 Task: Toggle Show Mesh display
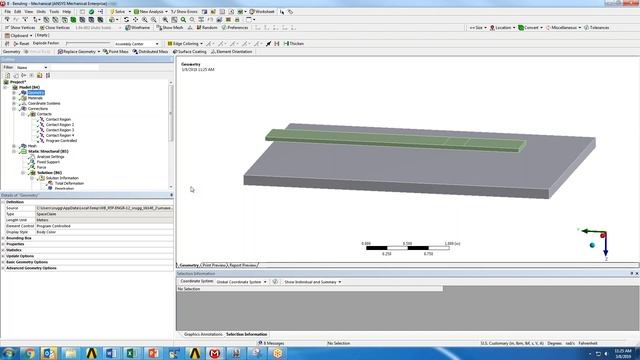169,28
